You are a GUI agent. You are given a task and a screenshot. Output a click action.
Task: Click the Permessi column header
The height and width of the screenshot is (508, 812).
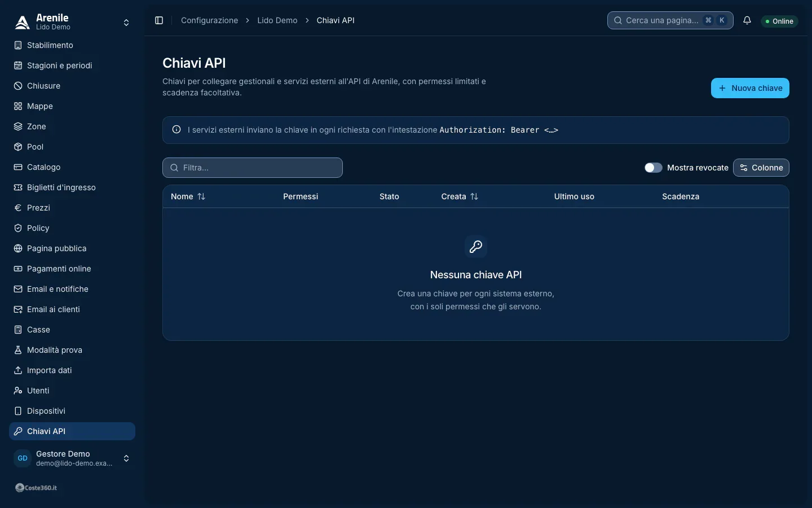[301, 196]
